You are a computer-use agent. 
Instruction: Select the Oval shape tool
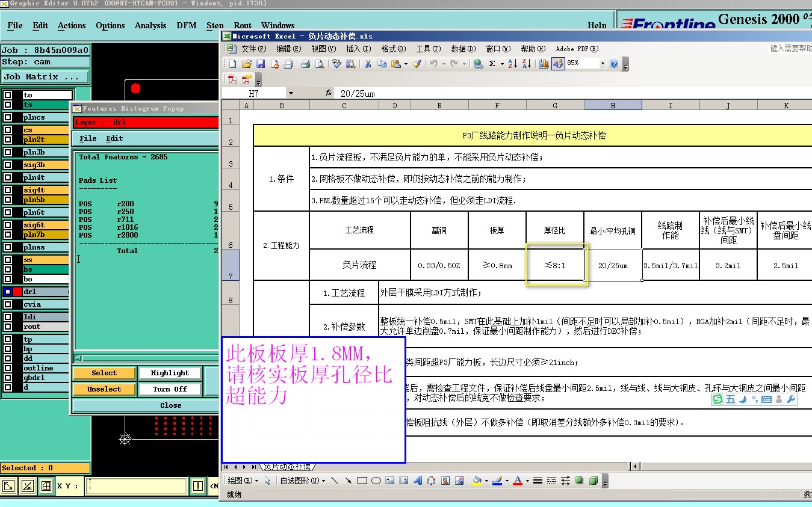(x=376, y=481)
